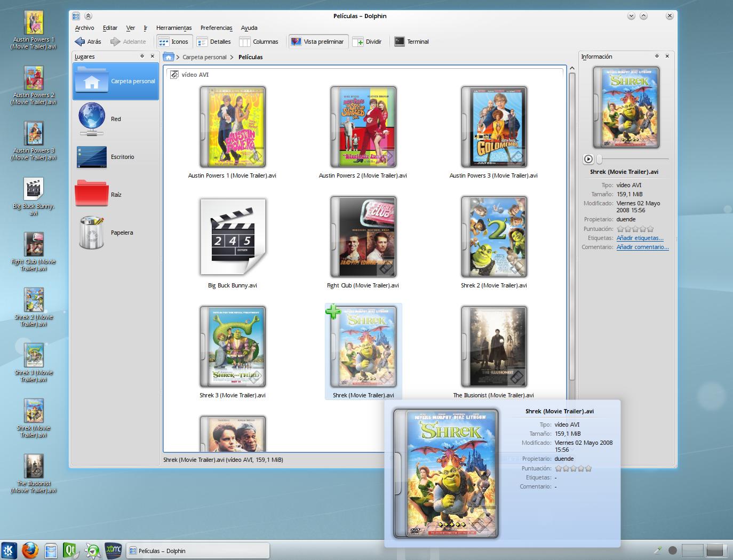Split the view with Dividir
733x560 pixels.
[368, 42]
